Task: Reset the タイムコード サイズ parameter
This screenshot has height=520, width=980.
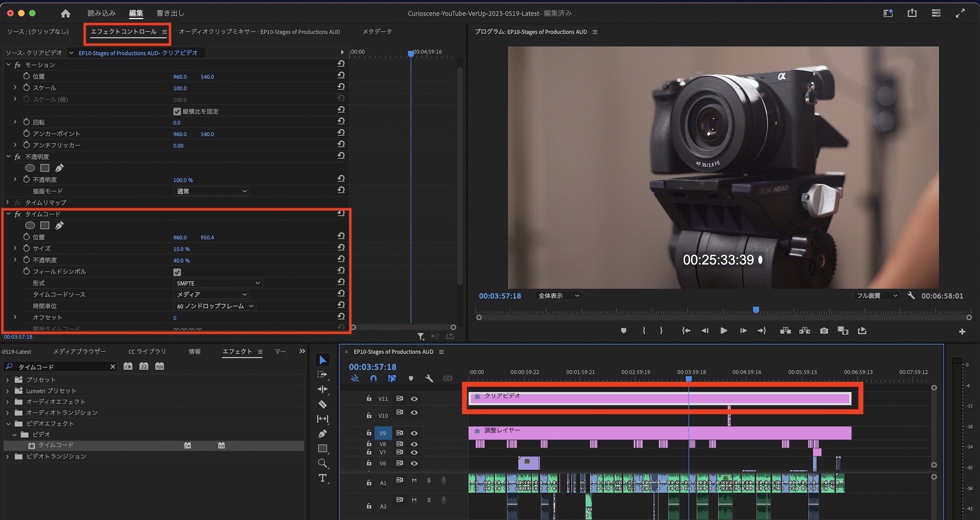Action: click(341, 248)
